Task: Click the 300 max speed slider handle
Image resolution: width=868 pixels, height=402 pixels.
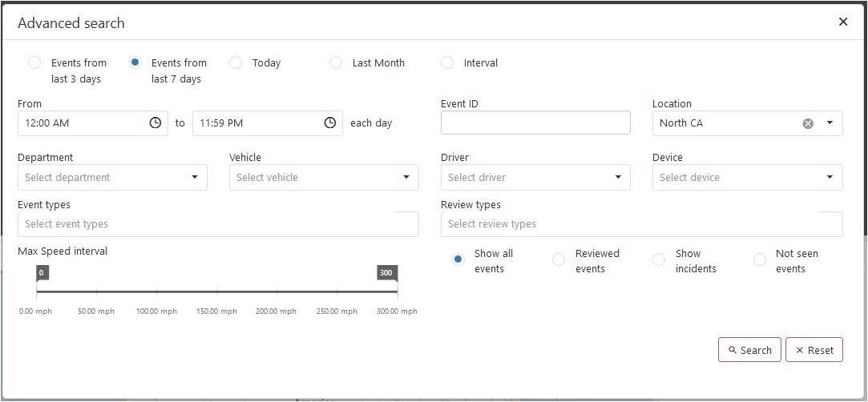Action: 387,273
